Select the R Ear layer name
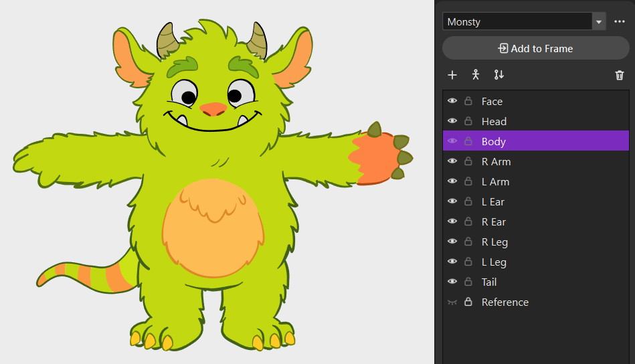 [x=494, y=222]
